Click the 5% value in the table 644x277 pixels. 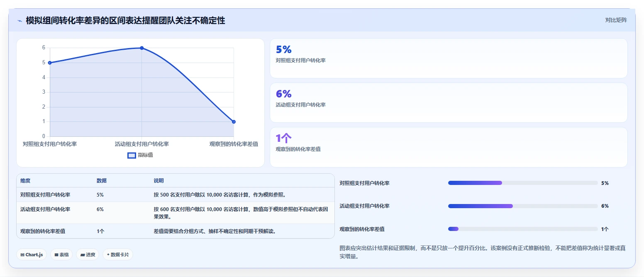point(100,194)
